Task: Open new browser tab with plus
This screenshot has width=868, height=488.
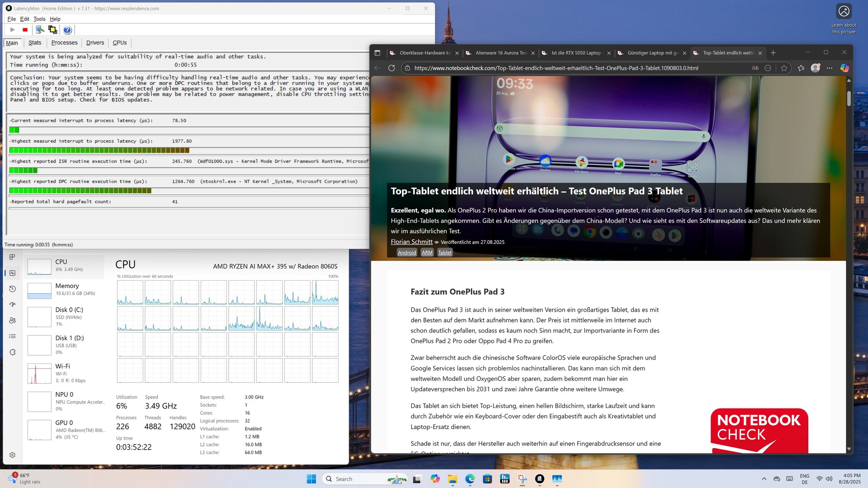Action: pos(773,53)
